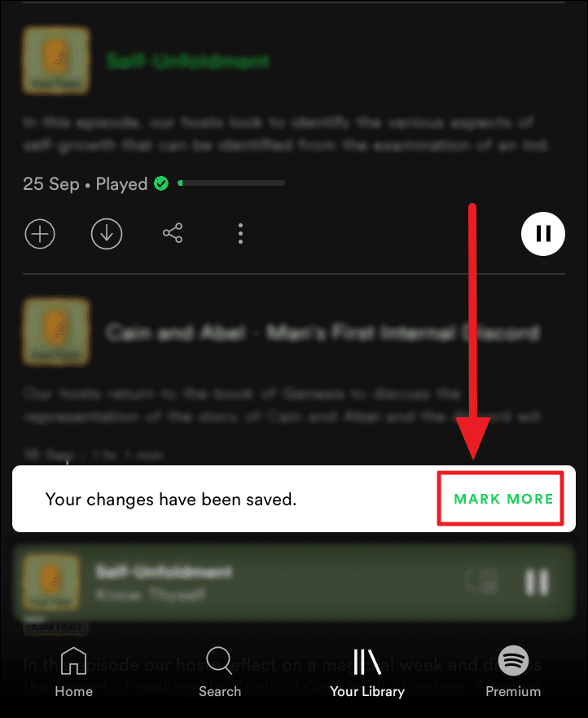Add the 25 Sep episode to library

tap(40, 234)
